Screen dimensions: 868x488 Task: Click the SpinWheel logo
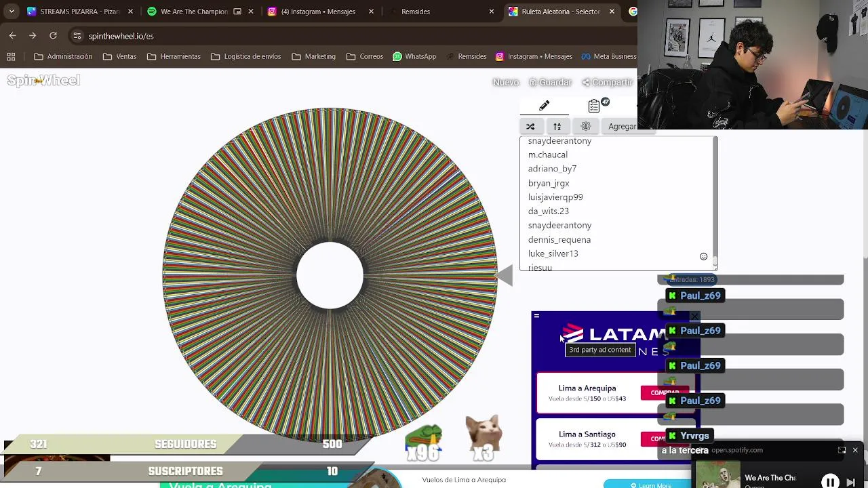(x=43, y=81)
